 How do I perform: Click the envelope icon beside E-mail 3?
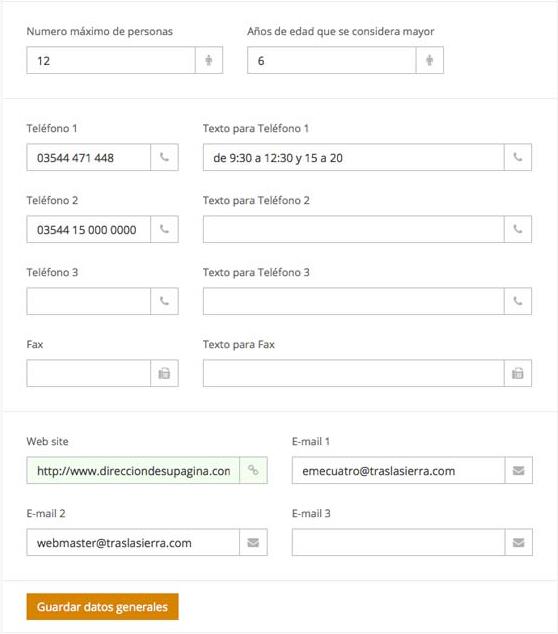518,542
